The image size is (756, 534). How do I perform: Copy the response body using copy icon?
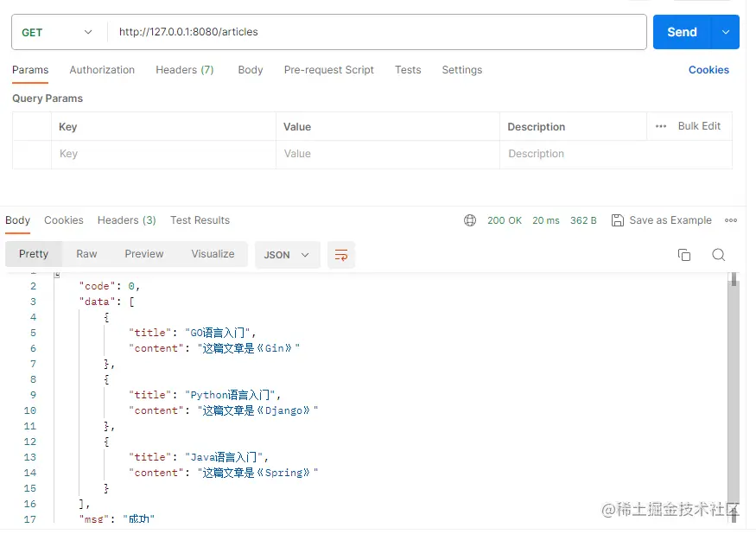click(684, 255)
